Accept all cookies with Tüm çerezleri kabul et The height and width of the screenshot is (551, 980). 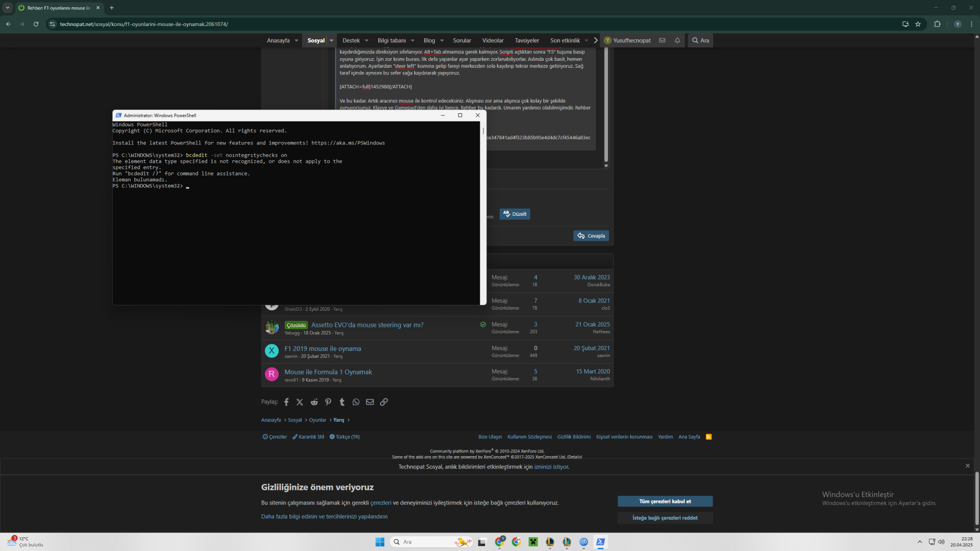(665, 502)
